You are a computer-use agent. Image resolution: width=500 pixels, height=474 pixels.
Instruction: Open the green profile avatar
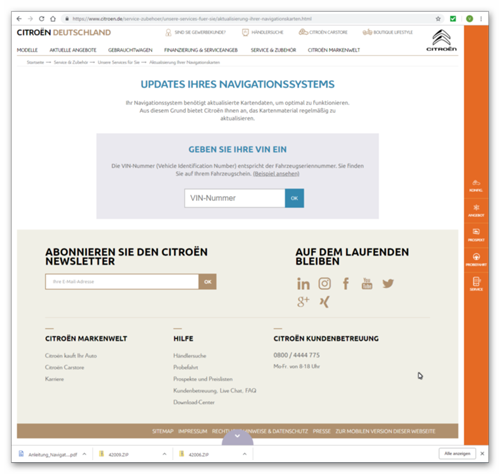click(x=469, y=19)
